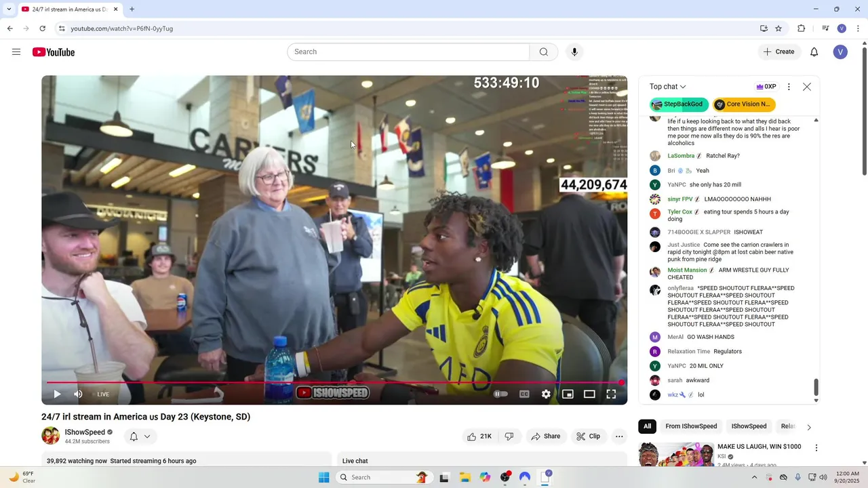Click the 0XP crown points badge
This screenshot has height=488, width=868.
766,87
